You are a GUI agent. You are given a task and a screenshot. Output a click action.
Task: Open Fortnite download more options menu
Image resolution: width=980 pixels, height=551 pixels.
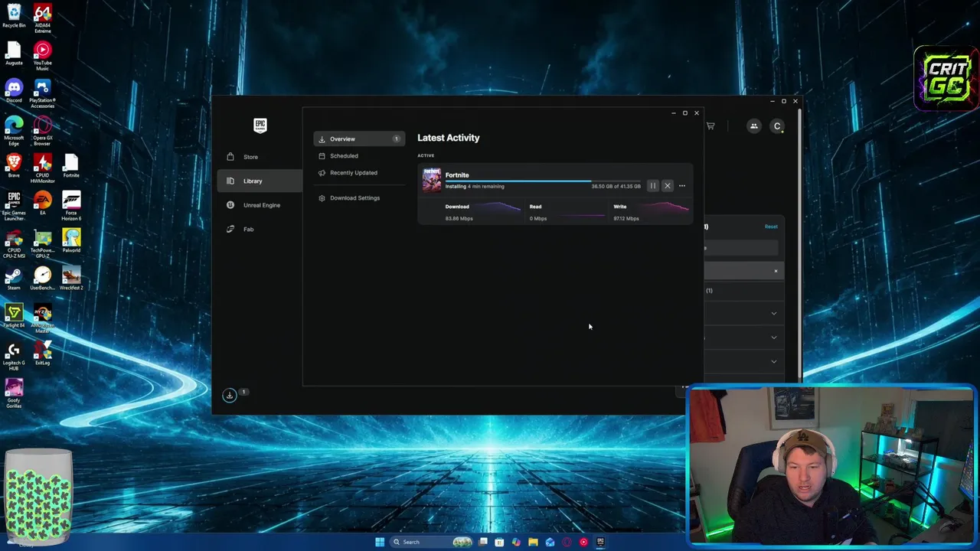[x=682, y=186]
